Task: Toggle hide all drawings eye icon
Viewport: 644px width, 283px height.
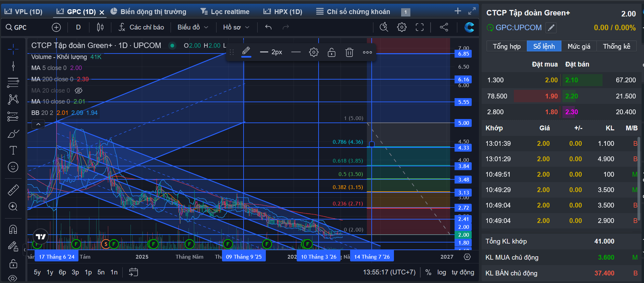Action: [13, 278]
